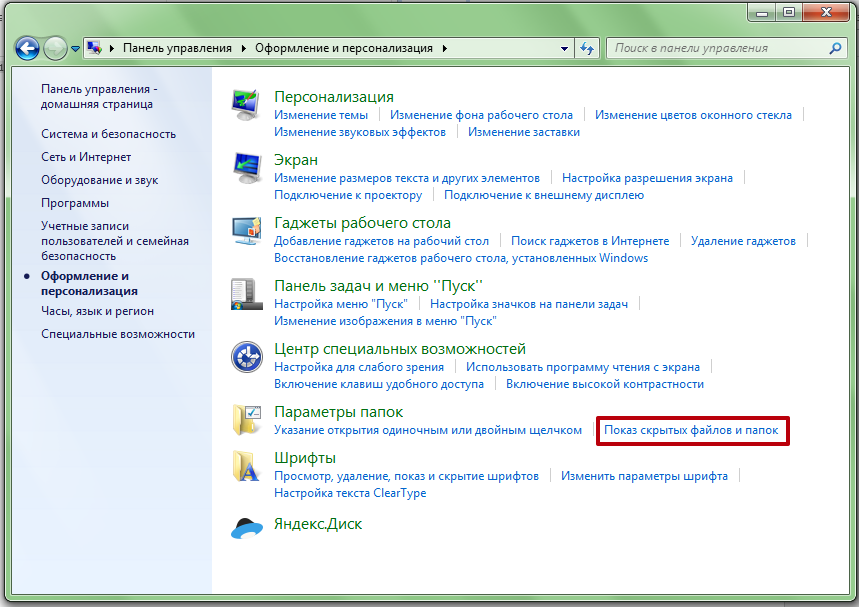Image resolution: width=859 pixels, height=607 pixels.
Task: Click Подключение к проектору link
Action: coord(348,195)
